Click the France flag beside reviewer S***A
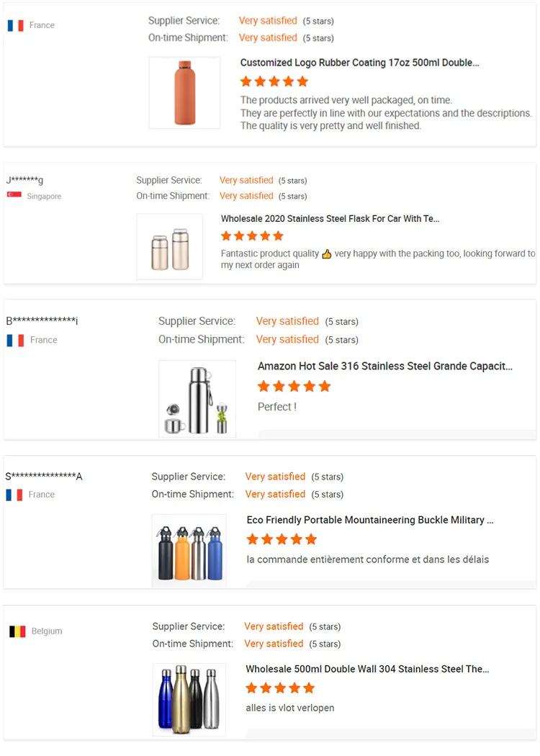Image resolution: width=540 pixels, height=756 pixels. point(14,495)
